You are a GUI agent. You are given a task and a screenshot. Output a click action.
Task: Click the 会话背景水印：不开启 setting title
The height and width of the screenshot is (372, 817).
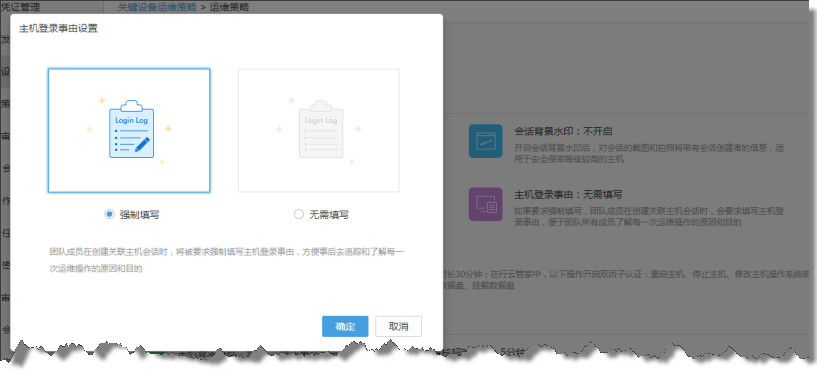[x=563, y=131]
